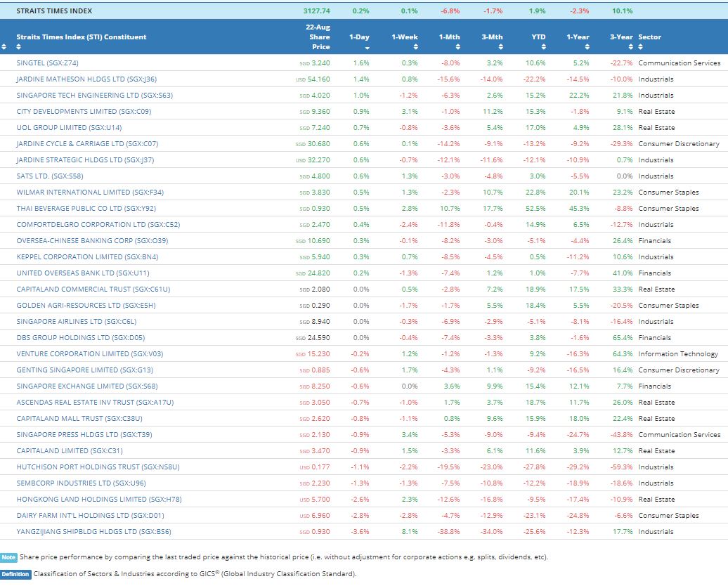The image size is (728, 586).
Task: Sort by 1-Year column arrows
Action: point(587,46)
